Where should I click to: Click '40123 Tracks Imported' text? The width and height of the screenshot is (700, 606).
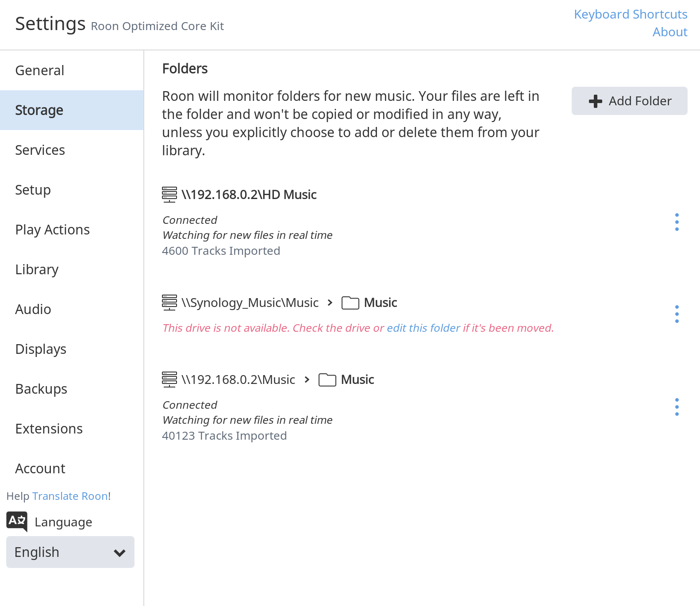pyautogui.click(x=224, y=436)
